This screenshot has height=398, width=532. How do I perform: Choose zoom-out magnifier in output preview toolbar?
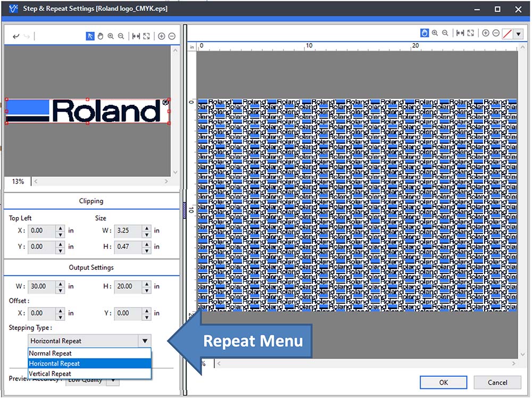coord(445,33)
